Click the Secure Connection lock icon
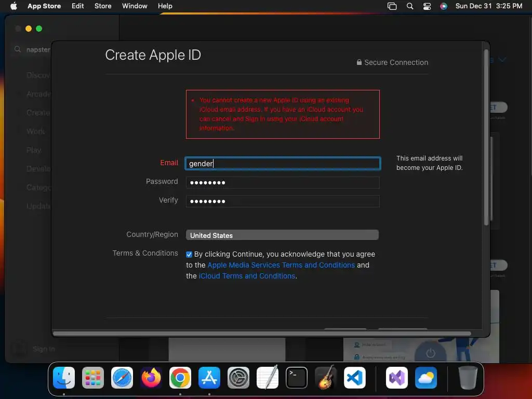 click(359, 62)
